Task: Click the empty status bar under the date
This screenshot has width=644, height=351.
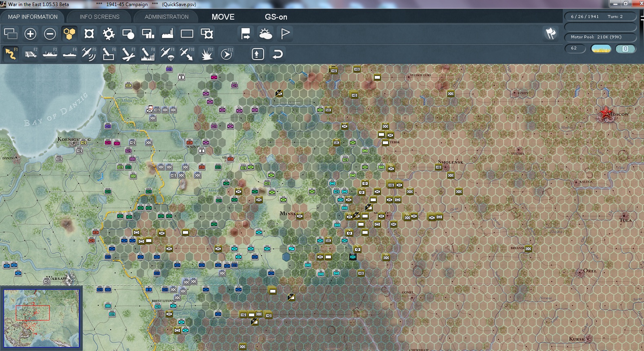Action: tap(600, 27)
